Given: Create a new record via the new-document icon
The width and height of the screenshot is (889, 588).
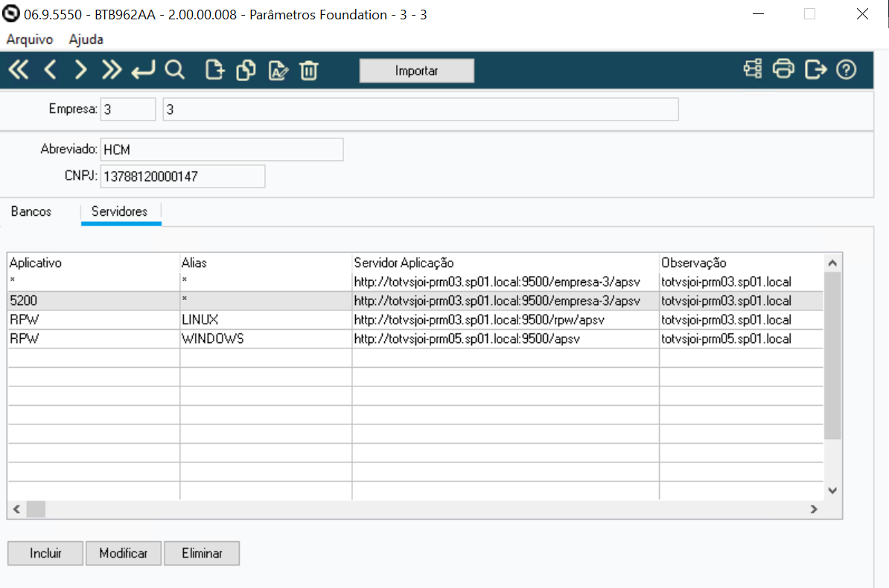Looking at the screenshot, I should pos(214,69).
